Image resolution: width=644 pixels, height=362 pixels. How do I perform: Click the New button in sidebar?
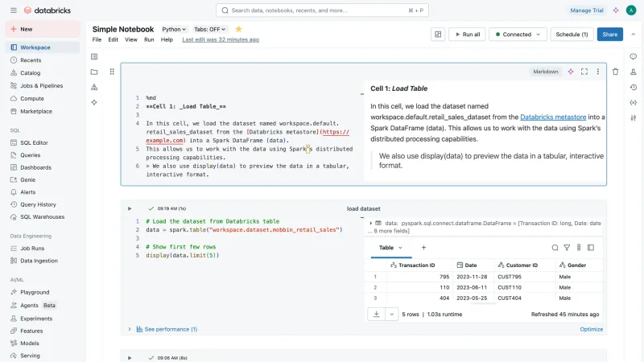(43, 29)
